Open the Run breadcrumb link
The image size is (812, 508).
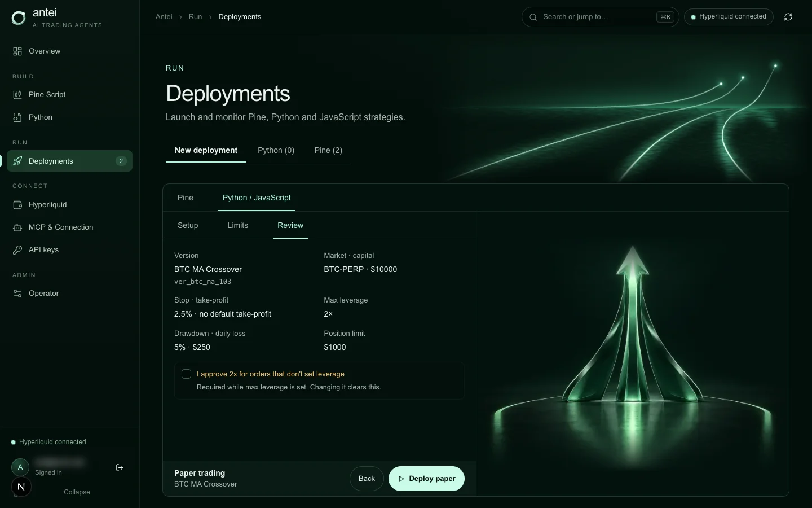click(195, 17)
